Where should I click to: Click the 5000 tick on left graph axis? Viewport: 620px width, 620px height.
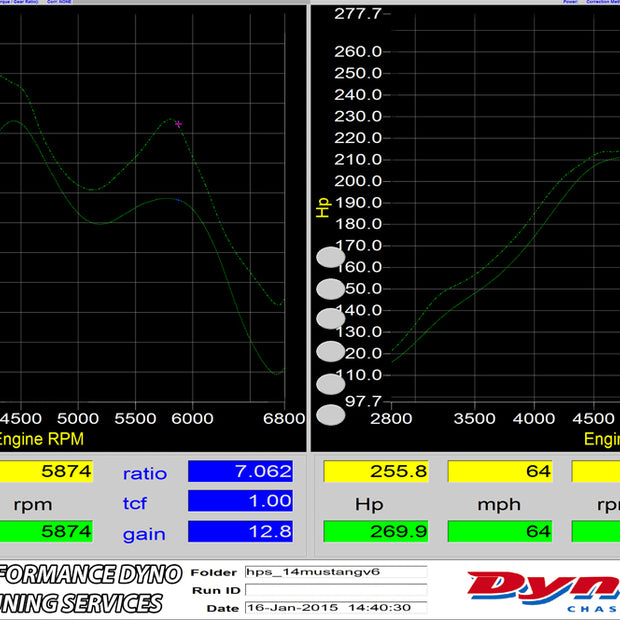point(78,418)
